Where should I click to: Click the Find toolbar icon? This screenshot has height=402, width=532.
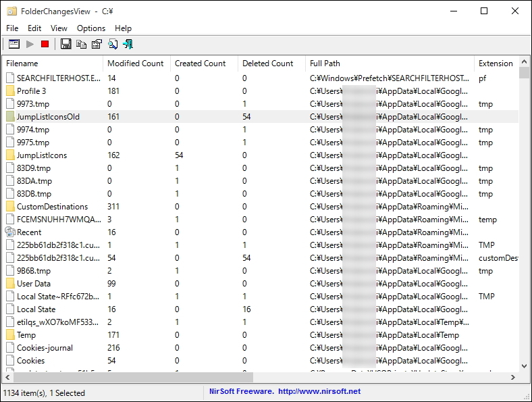113,44
